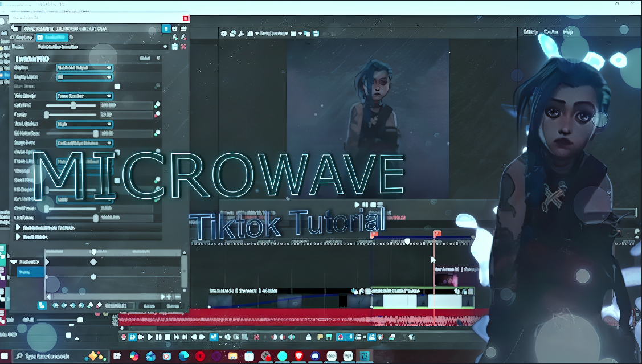Open the Frame Number dropdown in Twixtor settings
Screen dimensions: 642x364
pyautogui.click(x=84, y=96)
